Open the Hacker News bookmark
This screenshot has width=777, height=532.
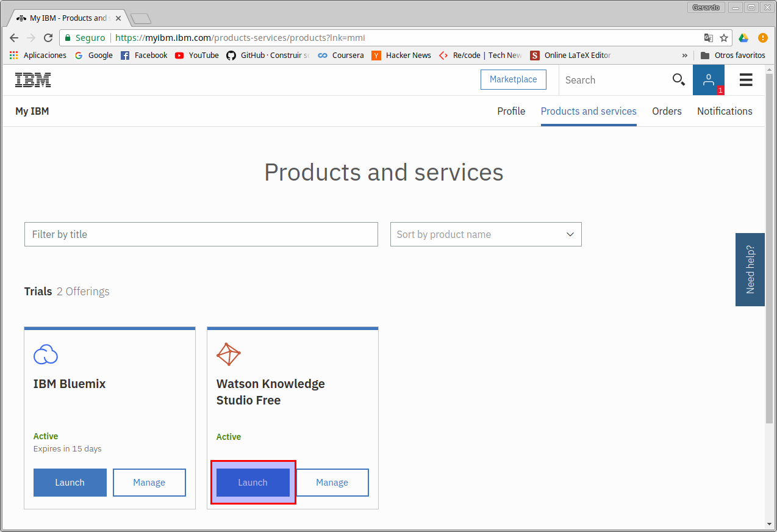click(x=401, y=55)
